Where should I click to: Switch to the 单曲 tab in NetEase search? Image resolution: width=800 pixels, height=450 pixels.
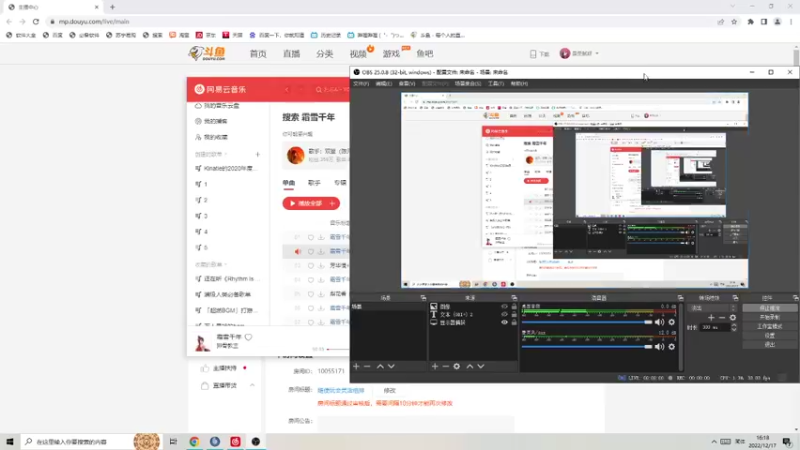point(289,183)
